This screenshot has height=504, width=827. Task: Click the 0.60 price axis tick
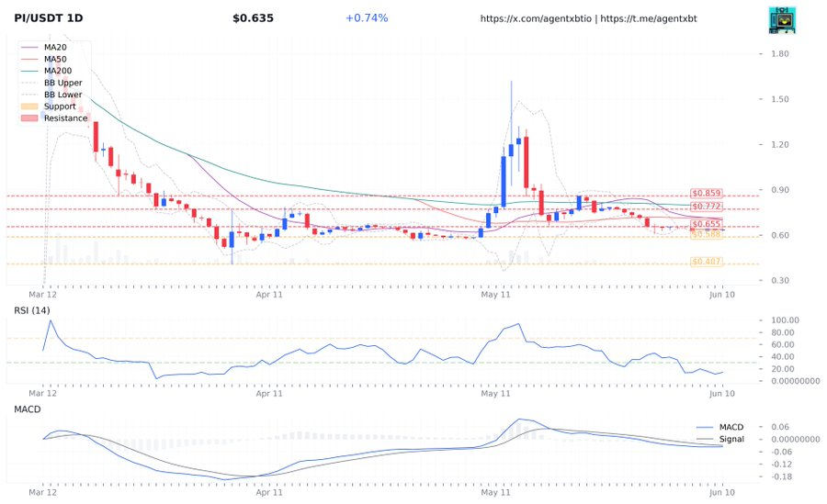(x=780, y=235)
